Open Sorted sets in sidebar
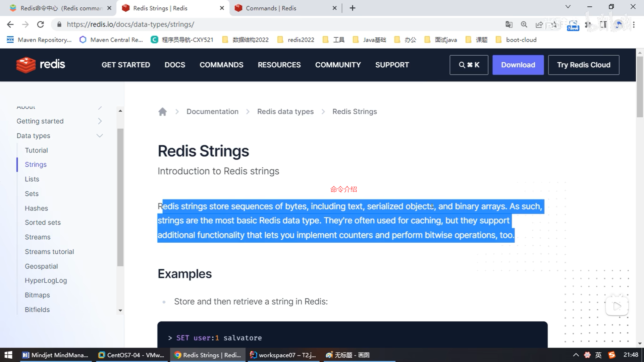The height and width of the screenshot is (362, 644). 43,223
